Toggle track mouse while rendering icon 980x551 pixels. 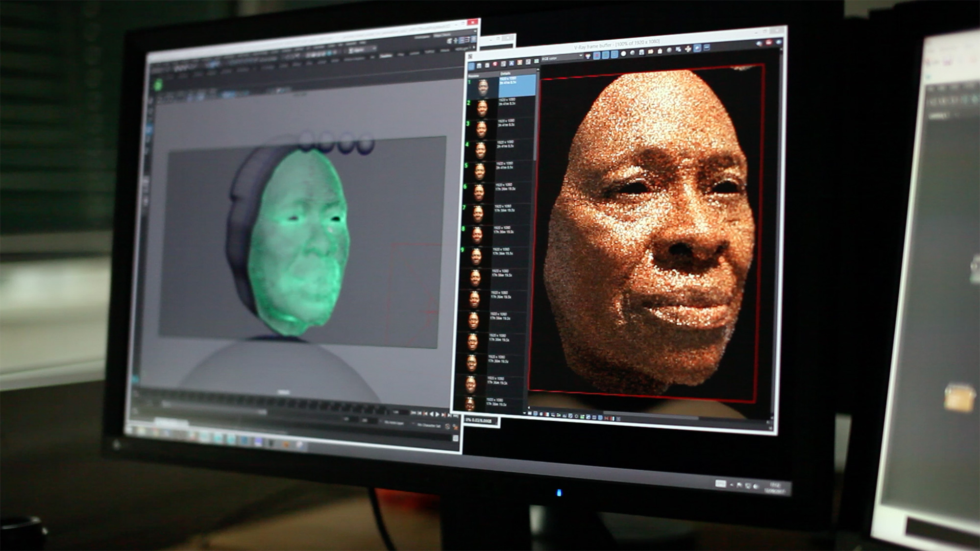click(x=678, y=49)
